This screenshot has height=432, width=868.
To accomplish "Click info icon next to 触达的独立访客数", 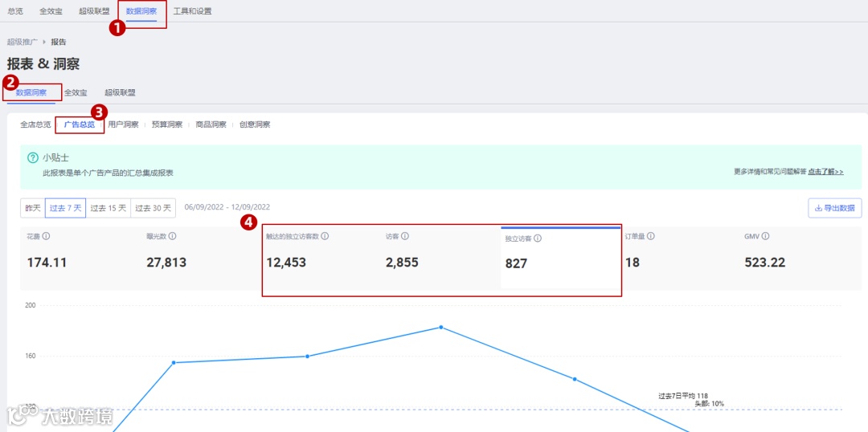I will pos(325,236).
